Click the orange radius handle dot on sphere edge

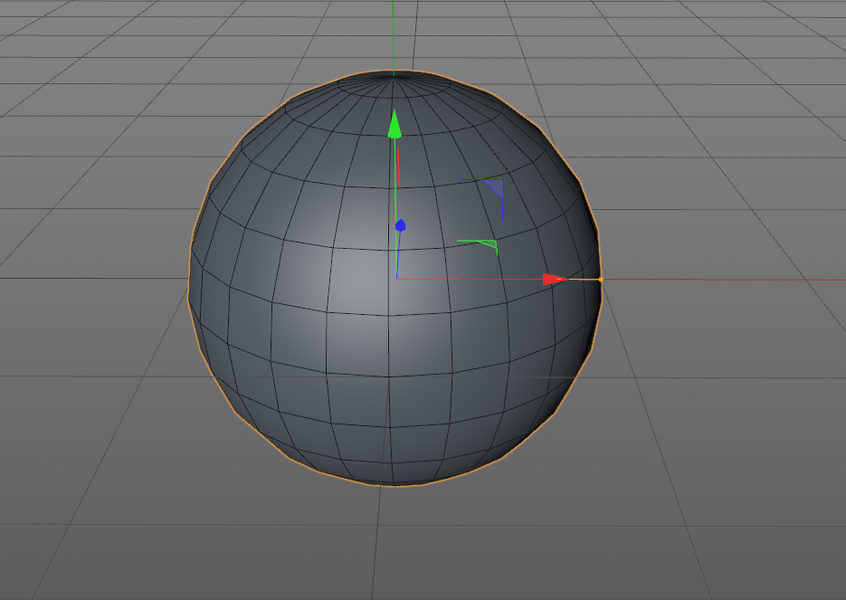coord(601,279)
